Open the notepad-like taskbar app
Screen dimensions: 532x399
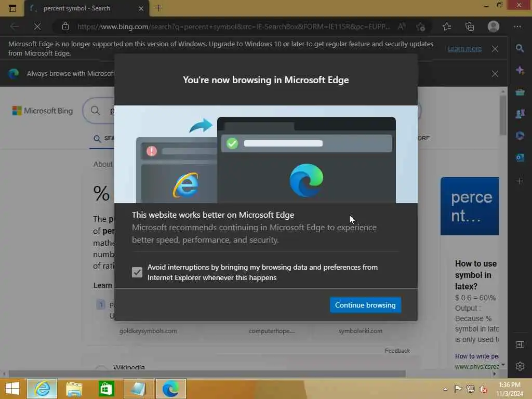pos(138,389)
